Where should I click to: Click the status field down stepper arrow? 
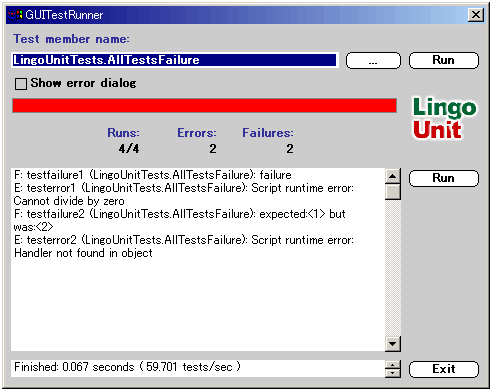393,373
